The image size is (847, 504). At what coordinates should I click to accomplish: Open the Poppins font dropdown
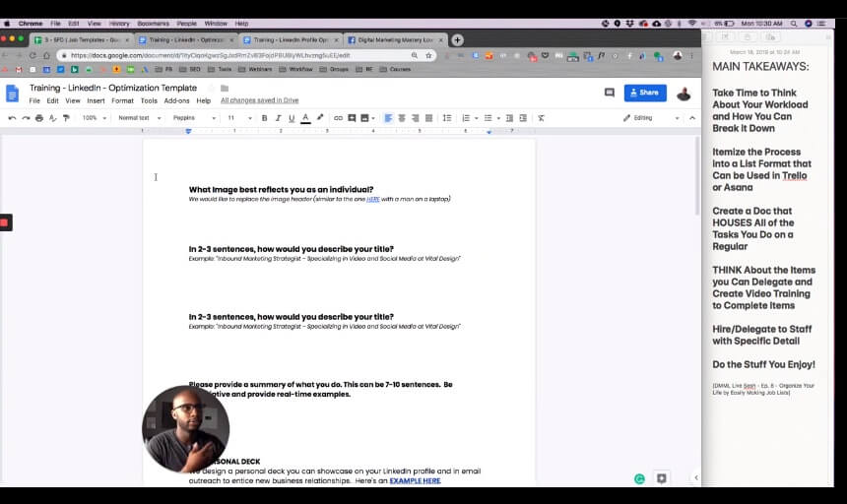tap(194, 118)
